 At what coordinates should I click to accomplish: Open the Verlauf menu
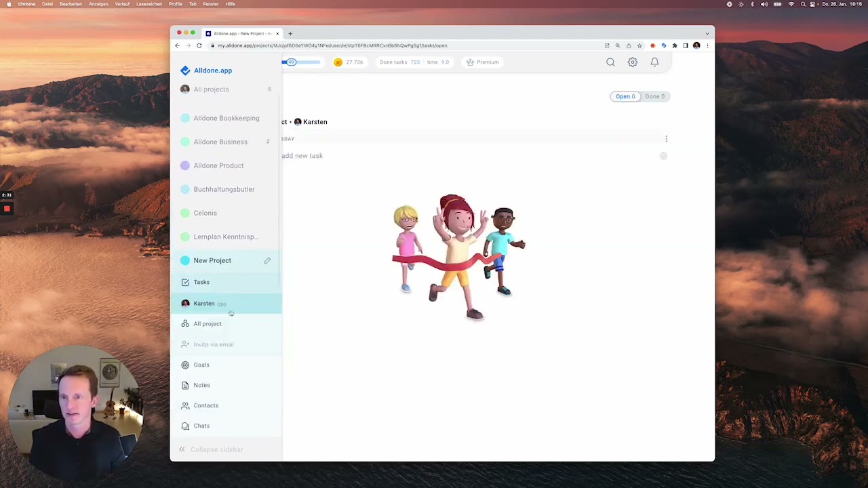tap(122, 4)
